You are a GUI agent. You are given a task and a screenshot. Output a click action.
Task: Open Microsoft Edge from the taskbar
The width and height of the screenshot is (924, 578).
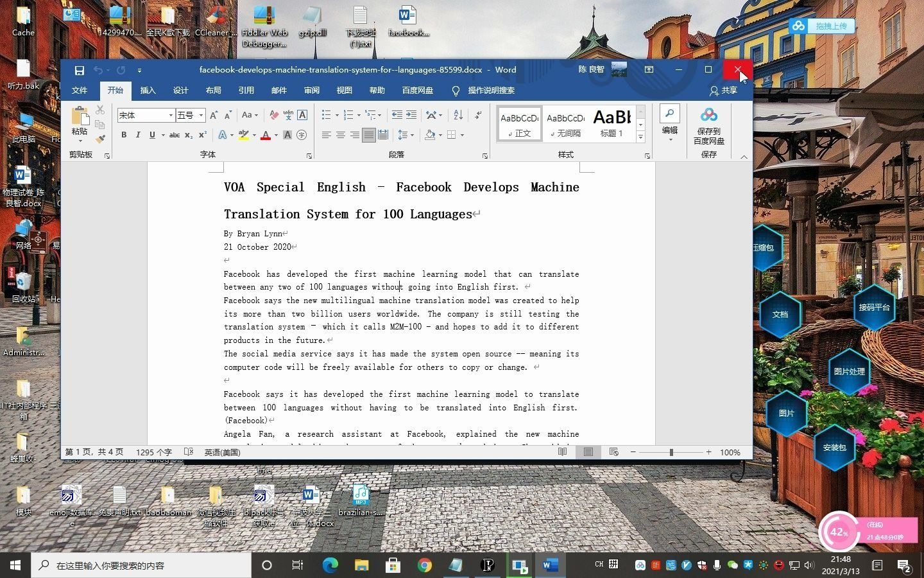click(x=330, y=565)
